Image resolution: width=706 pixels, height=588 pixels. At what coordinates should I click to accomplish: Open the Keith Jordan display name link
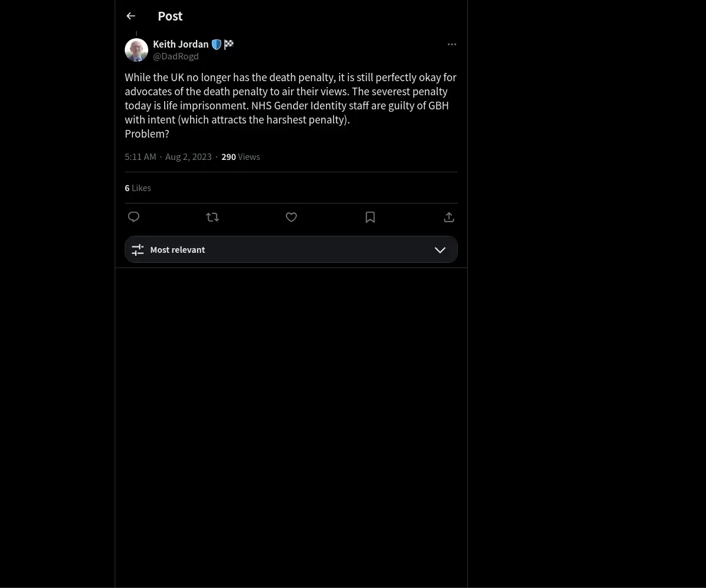coord(181,44)
